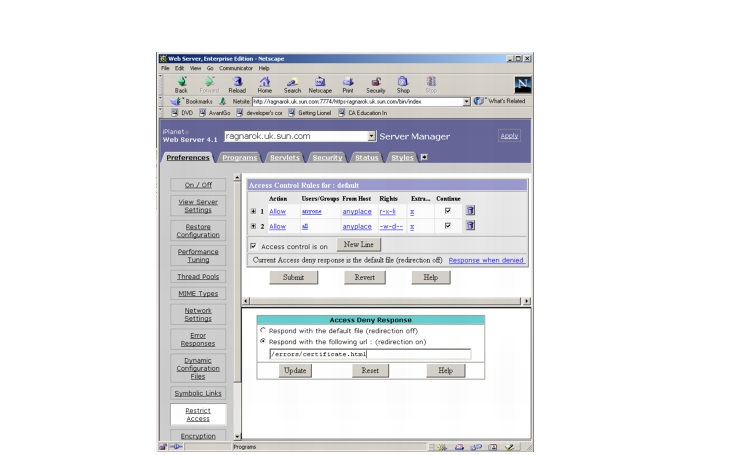Open the Bookmarks icon
730x455 pixels.
(x=176, y=101)
